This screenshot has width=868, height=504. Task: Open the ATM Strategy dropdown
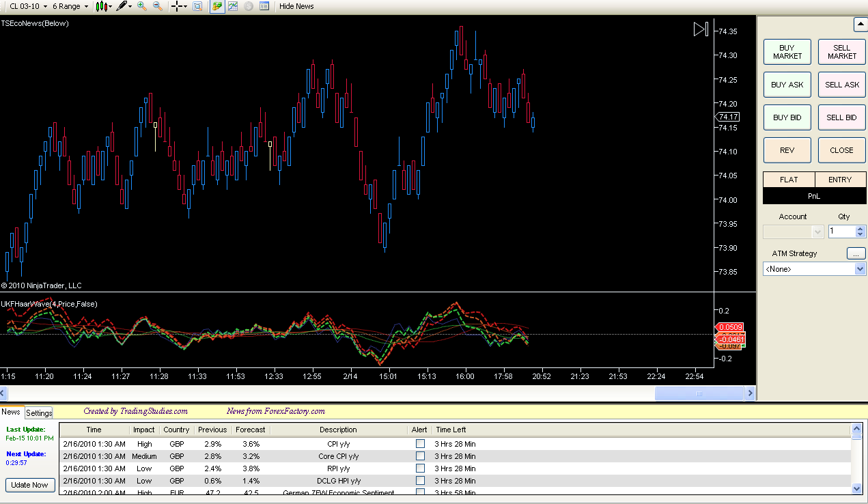click(814, 269)
